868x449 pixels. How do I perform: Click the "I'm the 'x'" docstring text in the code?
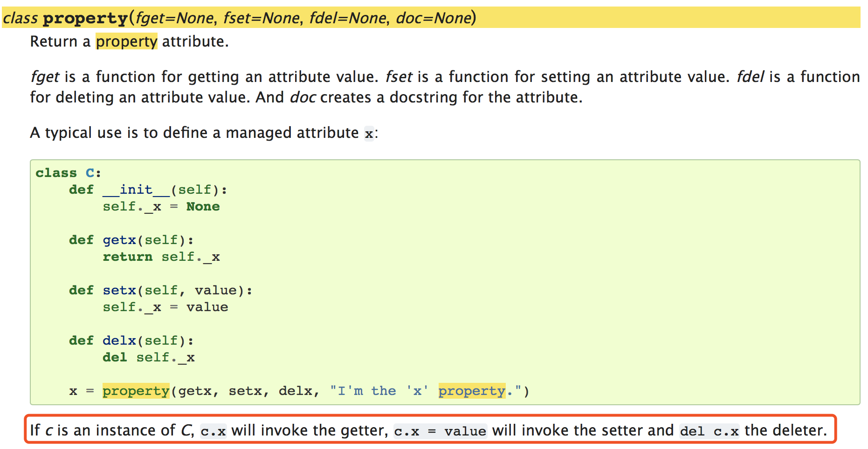click(379, 391)
